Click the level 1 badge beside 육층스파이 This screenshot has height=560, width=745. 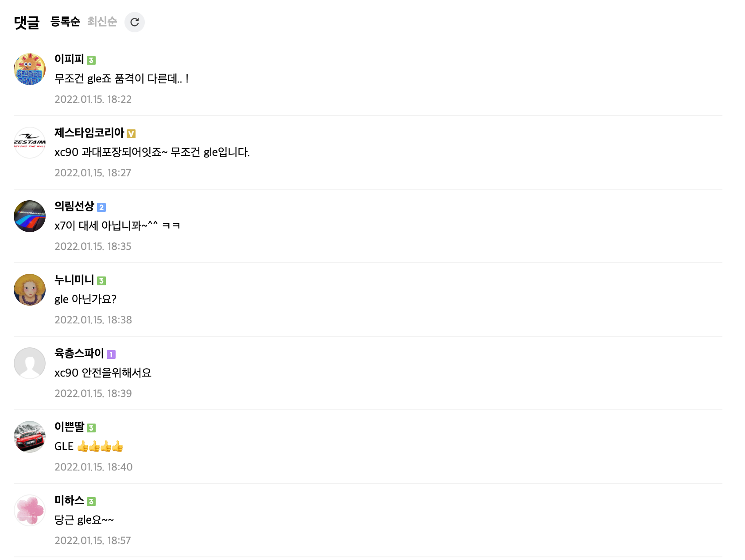coord(111,354)
